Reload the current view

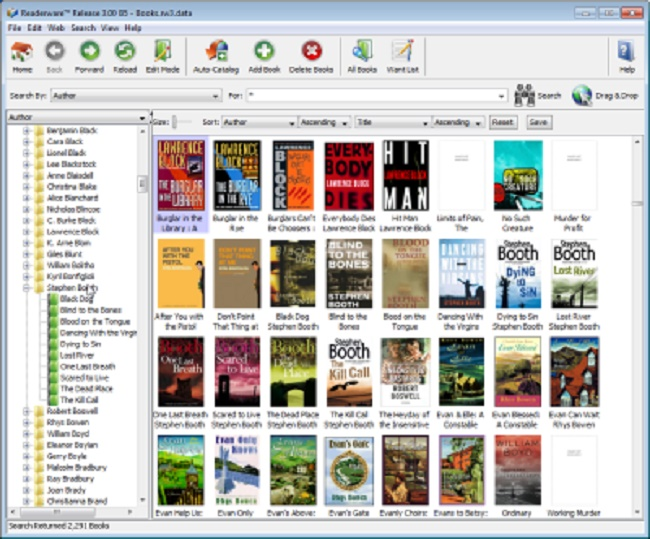coord(125,51)
